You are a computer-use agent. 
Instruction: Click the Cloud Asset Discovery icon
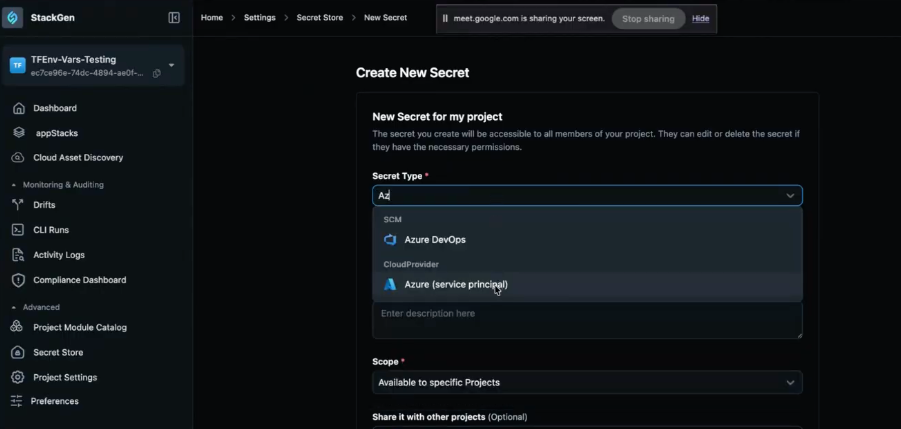coord(18,157)
